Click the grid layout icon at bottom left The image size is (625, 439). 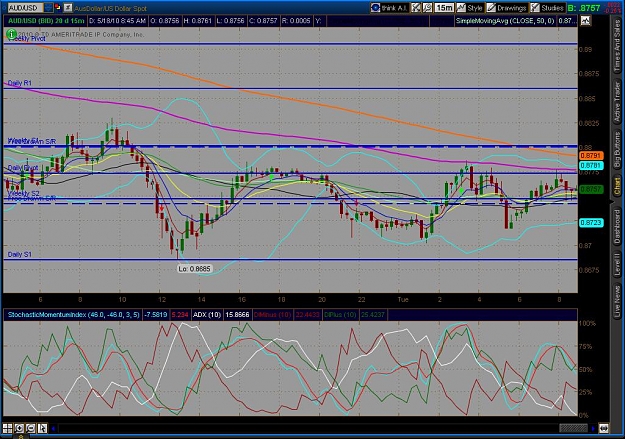(8, 428)
